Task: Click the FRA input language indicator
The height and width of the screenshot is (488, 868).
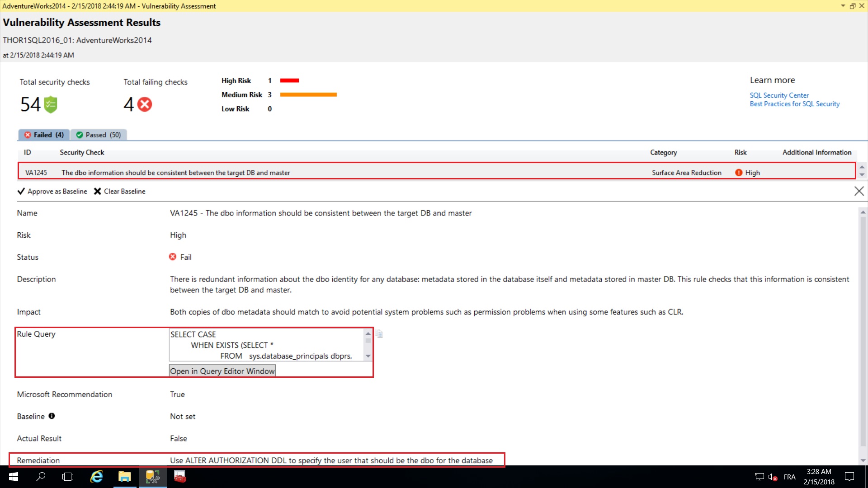Action: click(x=789, y=477)
